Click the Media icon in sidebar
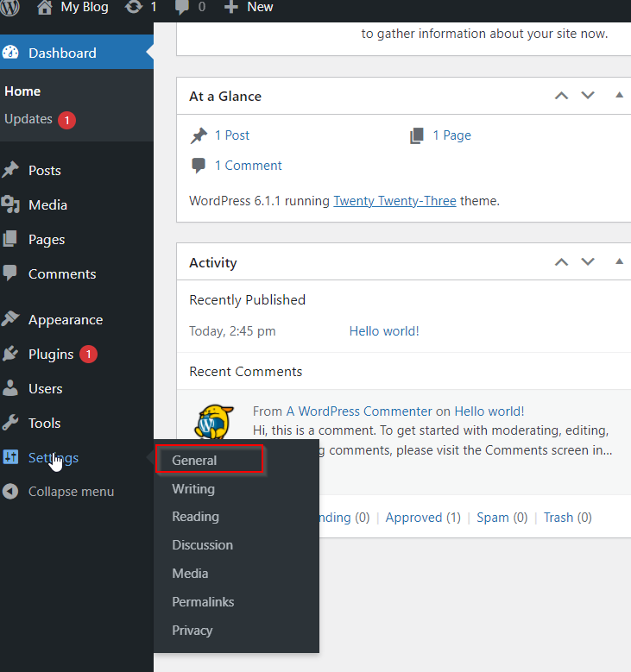The image size is (631, 672). pos(10,204)
